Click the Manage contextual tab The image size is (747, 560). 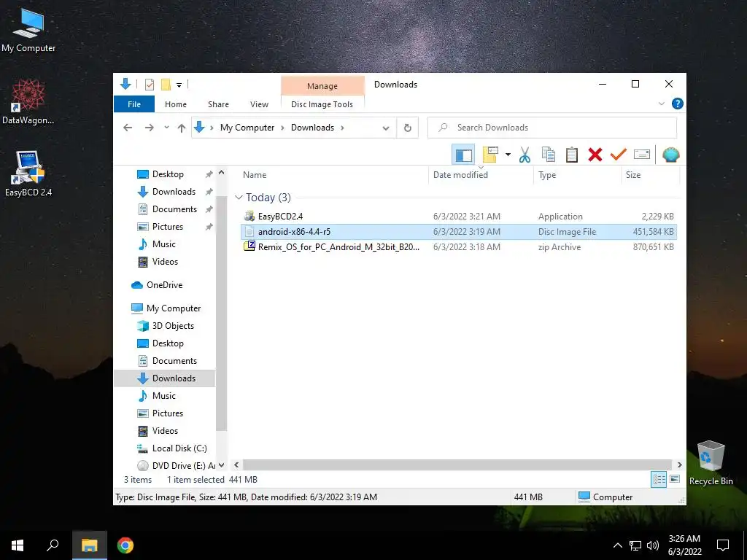click(x=322, y=86)
